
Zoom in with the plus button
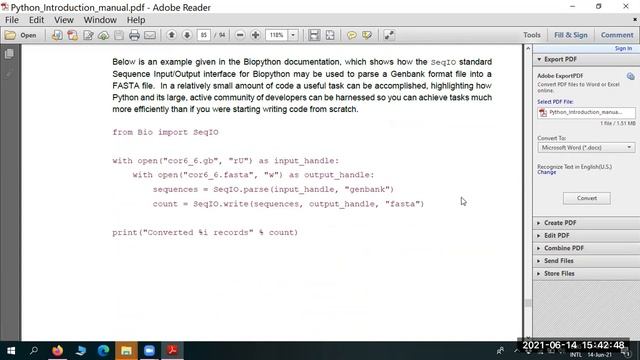[x=256, y=35]
